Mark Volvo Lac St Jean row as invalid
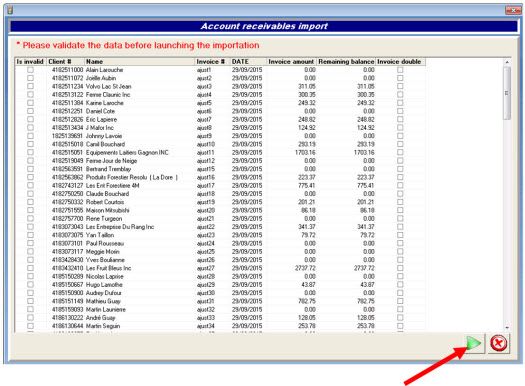Screen dimensions: 525x386 pos(30,86)
